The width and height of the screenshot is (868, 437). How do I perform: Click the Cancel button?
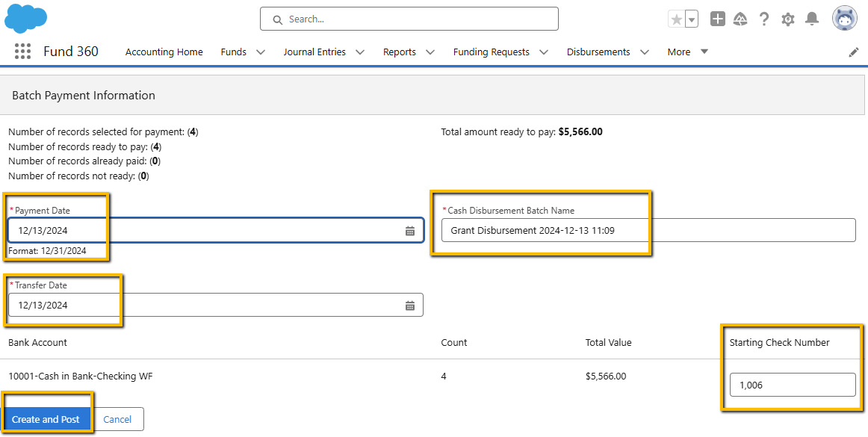click(x=117, y=419)
